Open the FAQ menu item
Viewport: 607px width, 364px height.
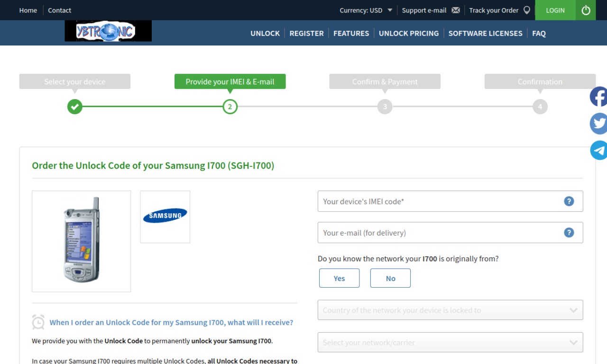pyautogui.click(x=539, y=33)
